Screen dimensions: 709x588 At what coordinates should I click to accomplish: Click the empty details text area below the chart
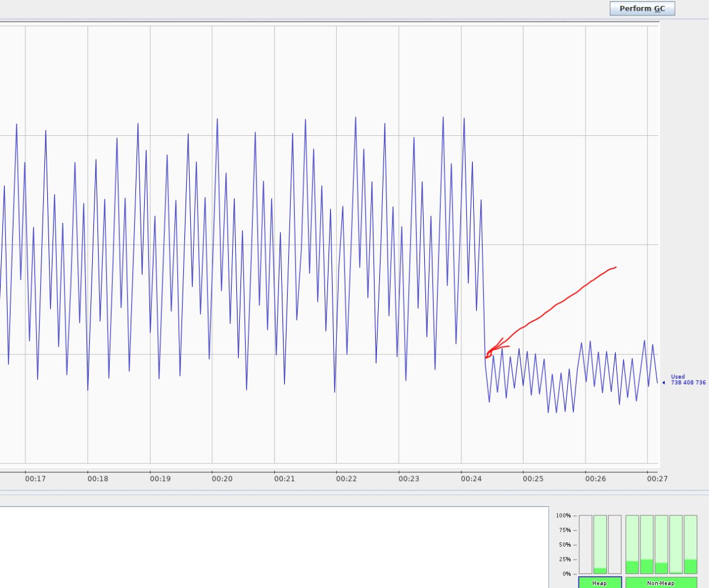(274, 547)
